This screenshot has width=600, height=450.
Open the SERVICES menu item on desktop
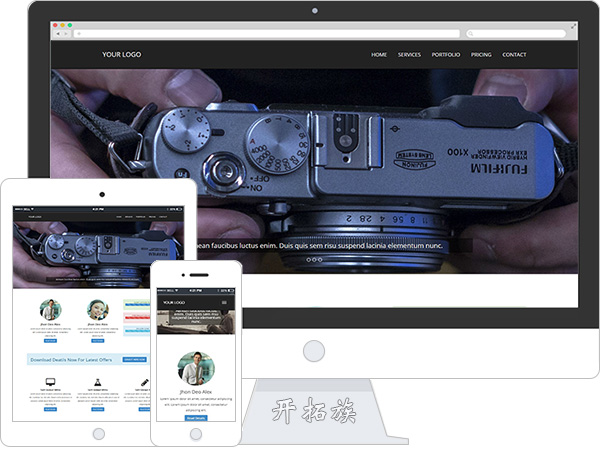click(x=409, y=55)
